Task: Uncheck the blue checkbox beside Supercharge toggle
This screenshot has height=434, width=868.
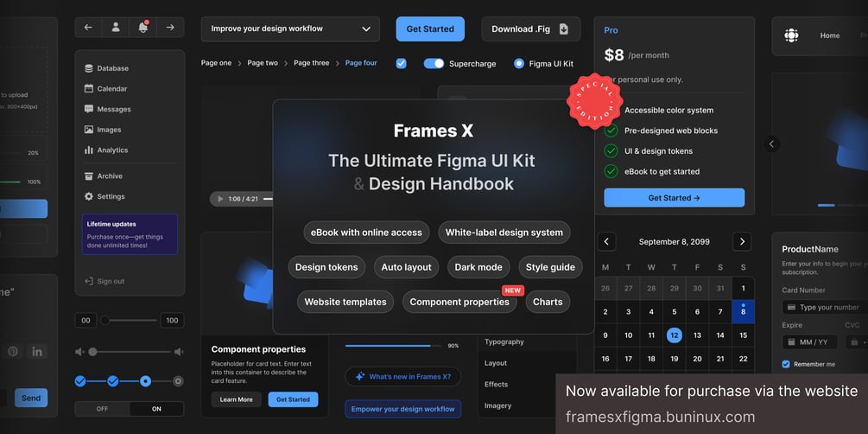Action: (x=402, y=64)
